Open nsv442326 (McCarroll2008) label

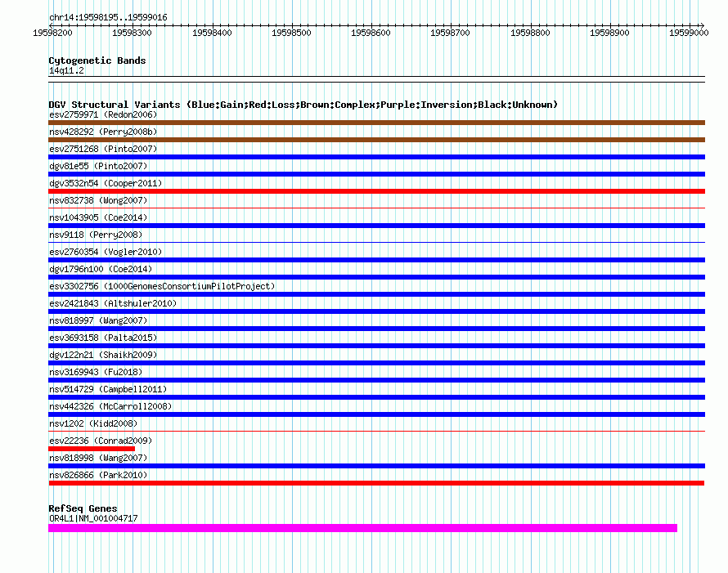click(x=110, y=406)
